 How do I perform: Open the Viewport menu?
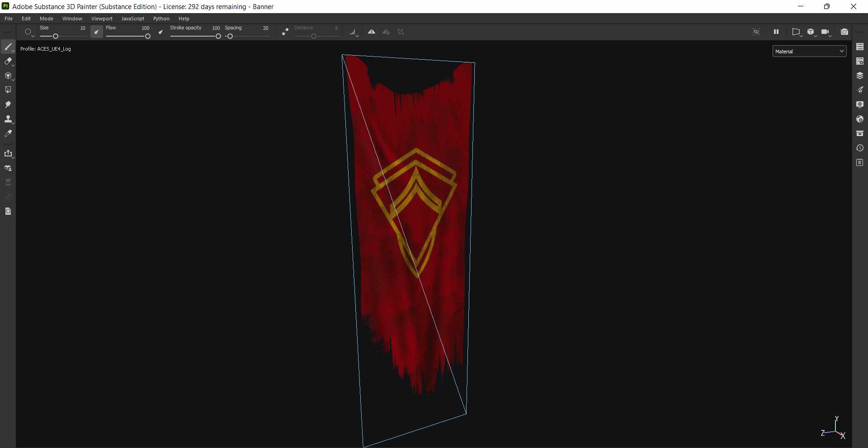(x=102, y=19)
